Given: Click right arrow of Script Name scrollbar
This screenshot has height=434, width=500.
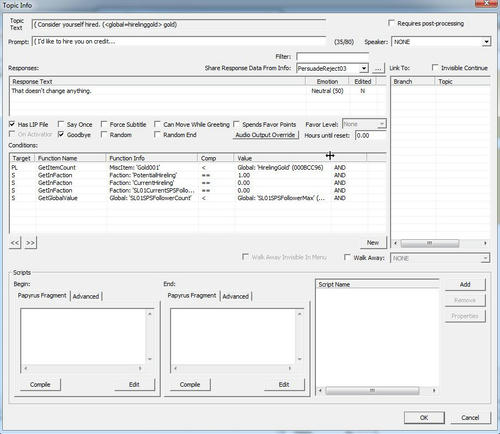Looking at the screenshot, I should (x=434, y=390).
